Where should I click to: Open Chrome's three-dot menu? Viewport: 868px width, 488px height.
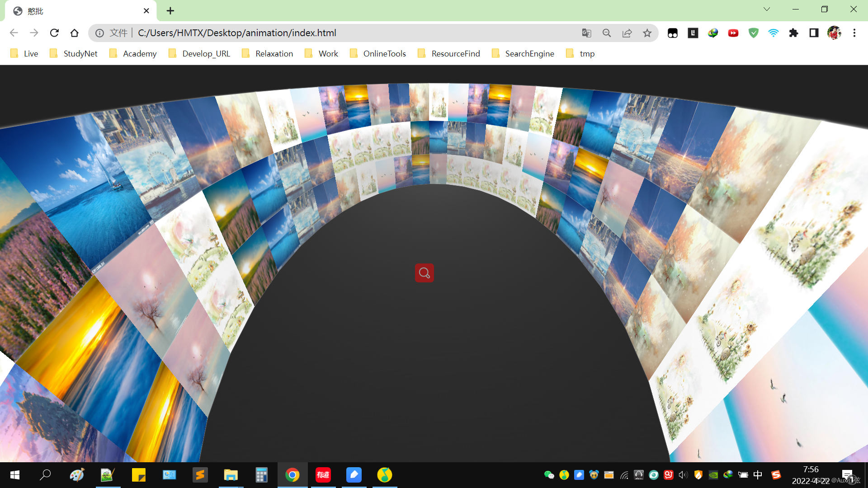click(854, 33)
